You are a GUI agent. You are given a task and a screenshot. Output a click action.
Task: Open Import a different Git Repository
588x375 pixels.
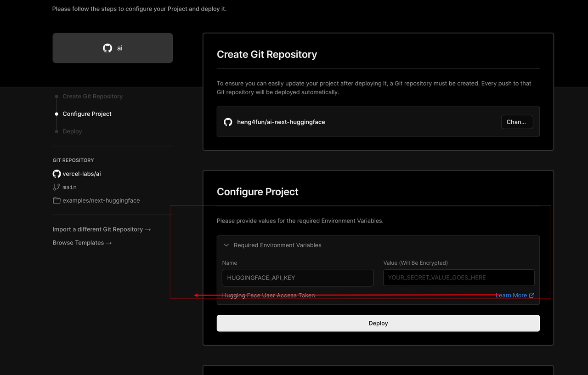point(102,229)
